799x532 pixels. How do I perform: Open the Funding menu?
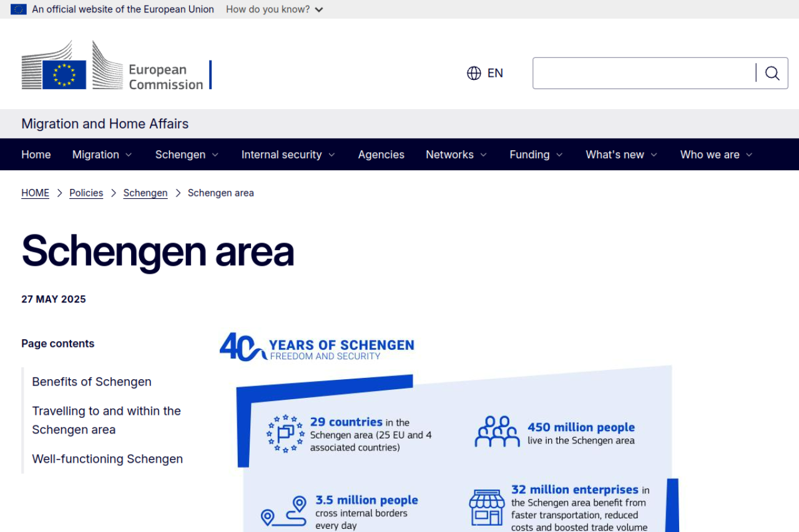tap(529, 155)
